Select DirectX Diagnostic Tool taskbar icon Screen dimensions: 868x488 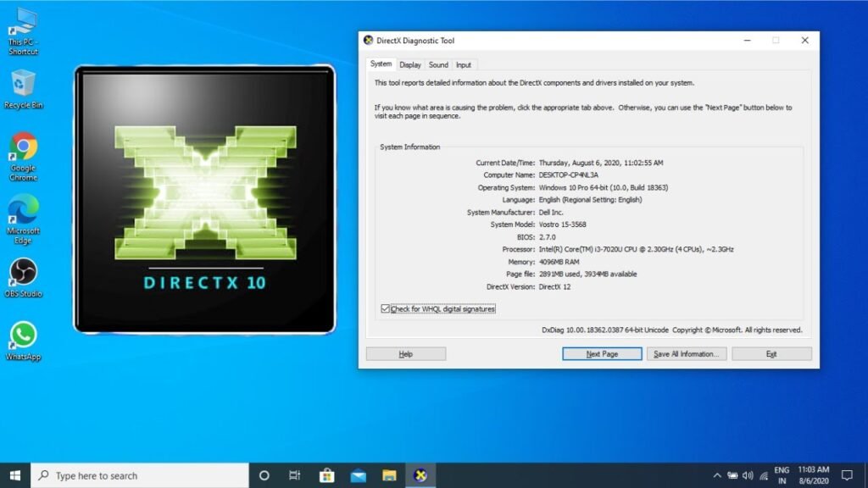[x=420, y=475]
